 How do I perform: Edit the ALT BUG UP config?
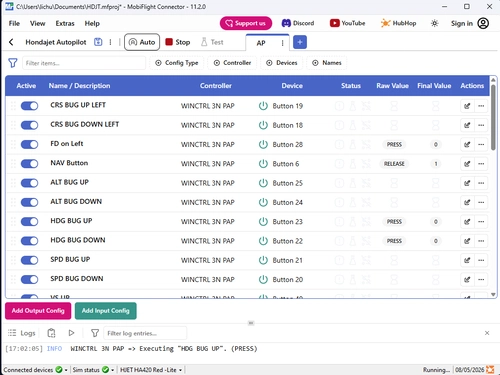[x=467, y=183]
